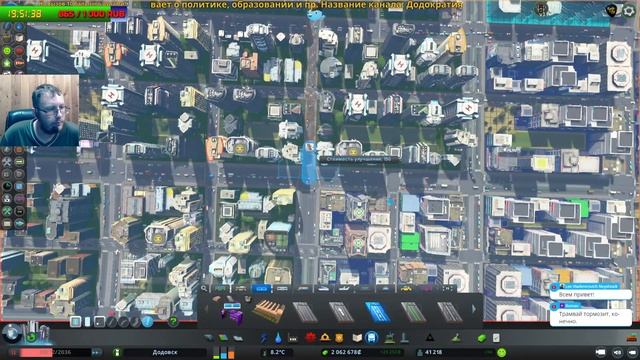Click the red game date progress bar
The height and width of the screenshot is (360, 640).
click(55, 352)
